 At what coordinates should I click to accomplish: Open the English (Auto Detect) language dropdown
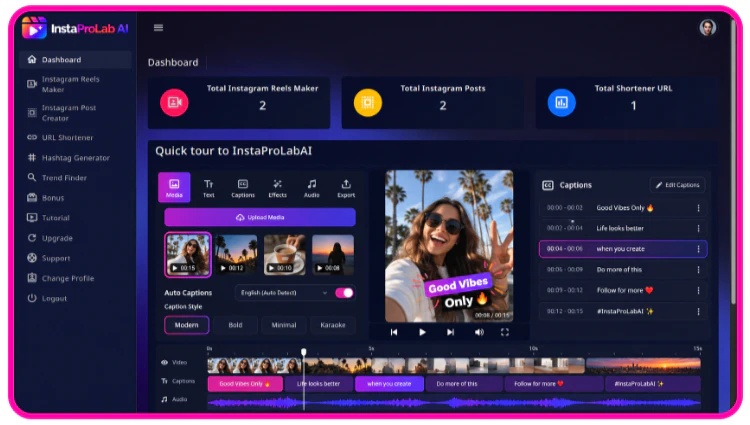coord(283,293)
